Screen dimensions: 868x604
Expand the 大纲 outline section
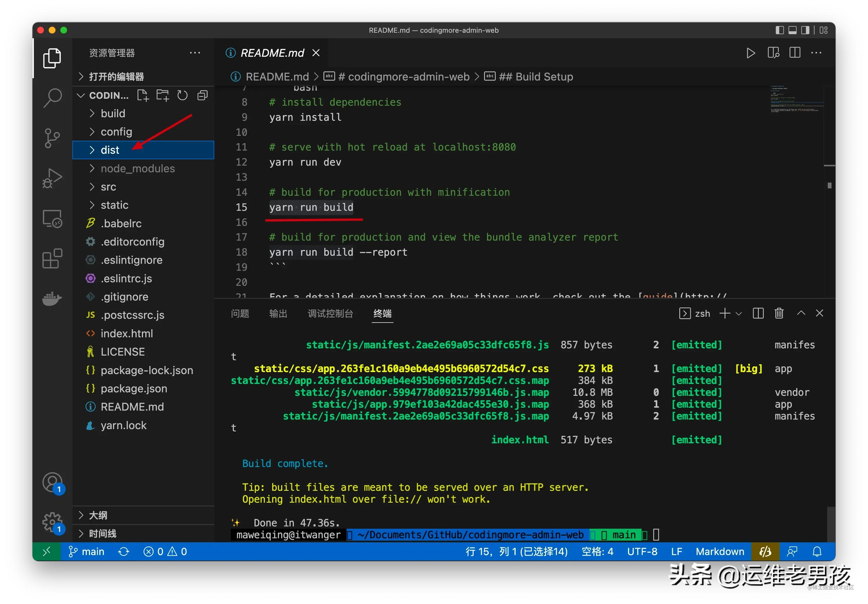click(x=98, y=515)
